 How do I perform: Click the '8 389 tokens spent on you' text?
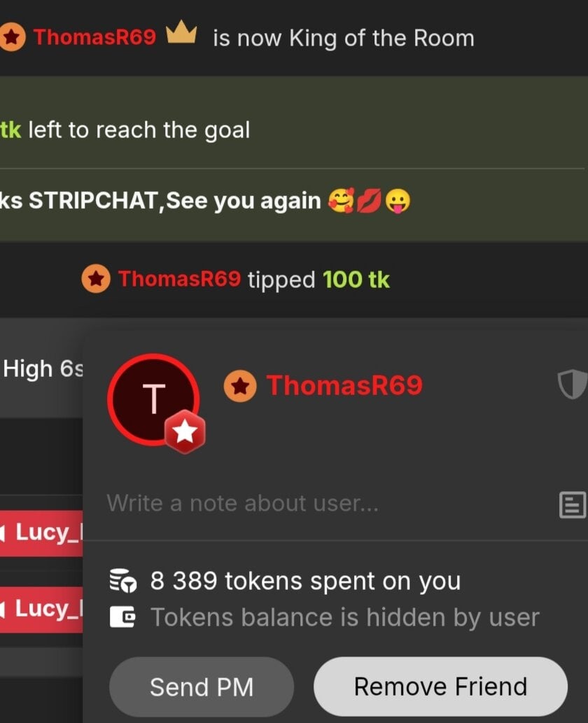pos(305,581)
